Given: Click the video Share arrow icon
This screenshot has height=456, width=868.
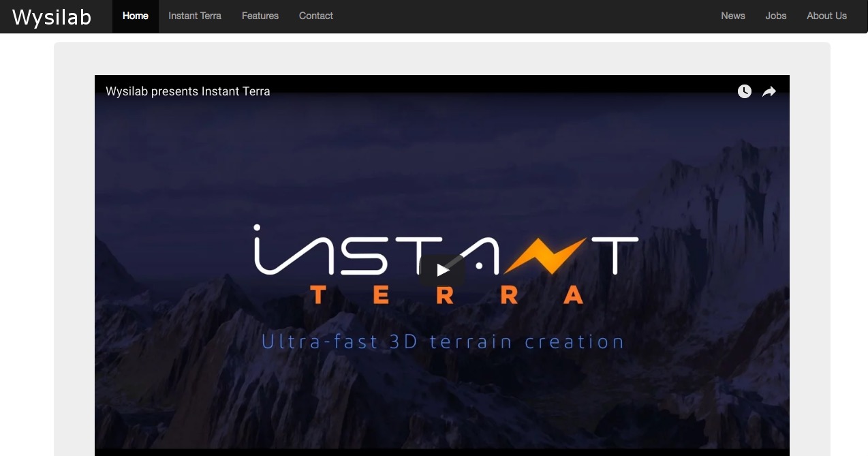Looking at the screenshot, I should (769, 91).
